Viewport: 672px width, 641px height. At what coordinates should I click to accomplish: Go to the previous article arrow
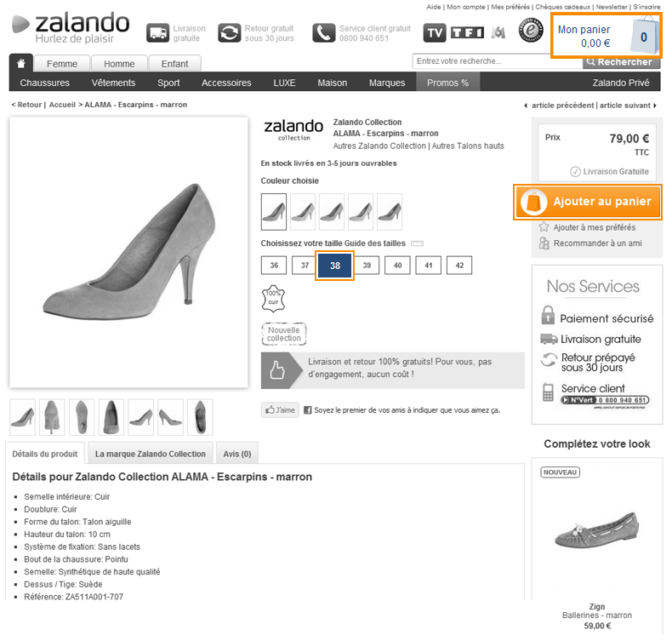[526, 106]
